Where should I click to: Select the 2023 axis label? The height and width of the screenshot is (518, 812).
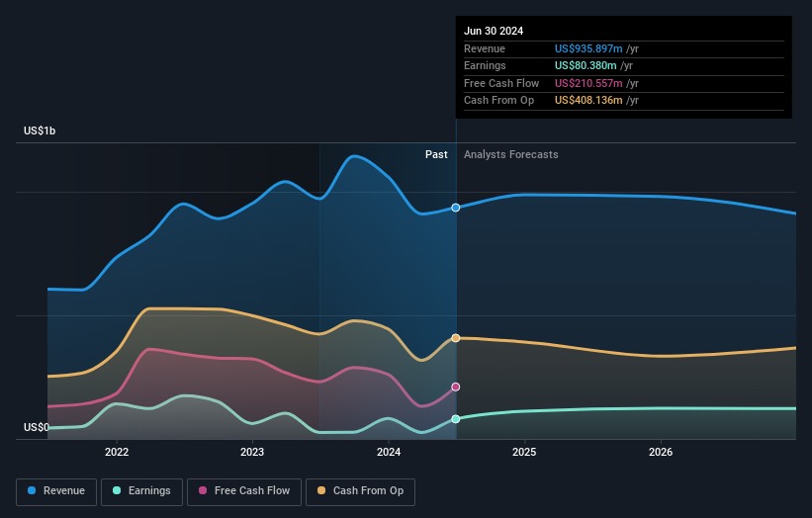252,452
